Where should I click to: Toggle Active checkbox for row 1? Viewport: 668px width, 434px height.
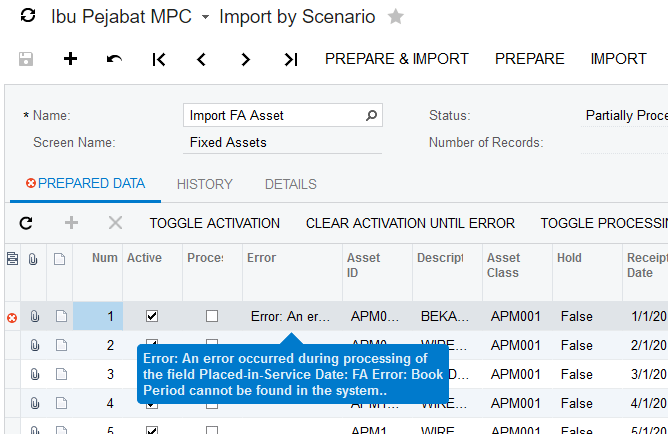tap(152, 316)
